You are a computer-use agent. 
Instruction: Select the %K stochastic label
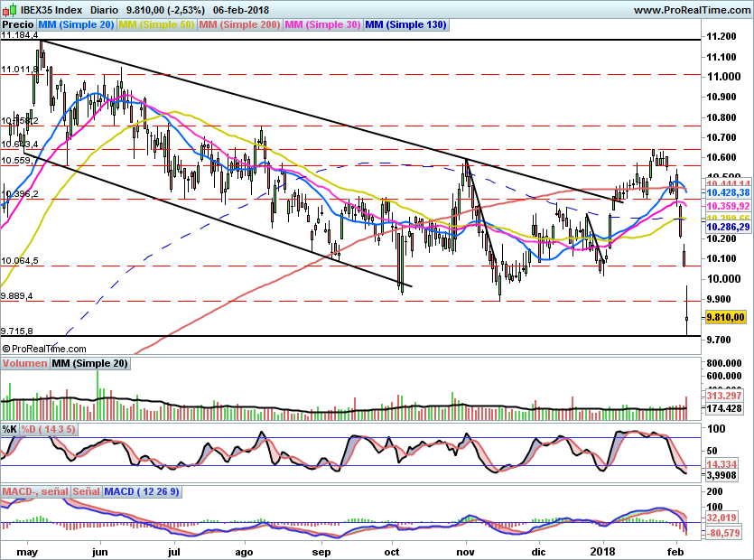point(10,429)
